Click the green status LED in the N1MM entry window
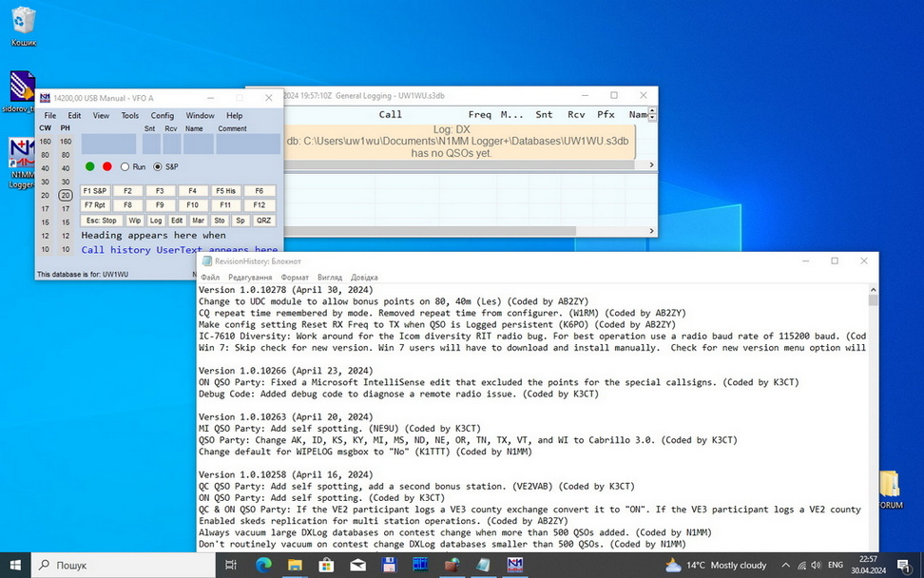Viewport: 924px width, 578px height. pyautogui.click(x=89, y=166)
